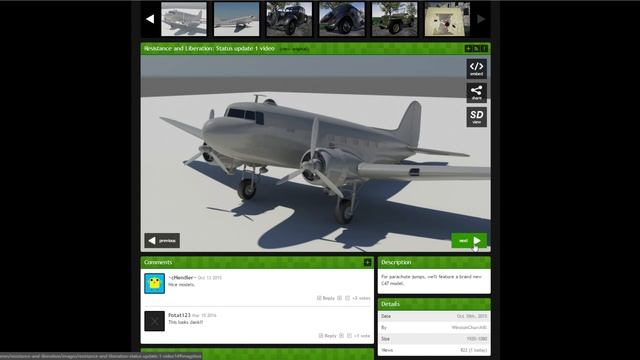Viewport: 640px width, 360px height.
Task: Switch to SD view
Action: 476,117
